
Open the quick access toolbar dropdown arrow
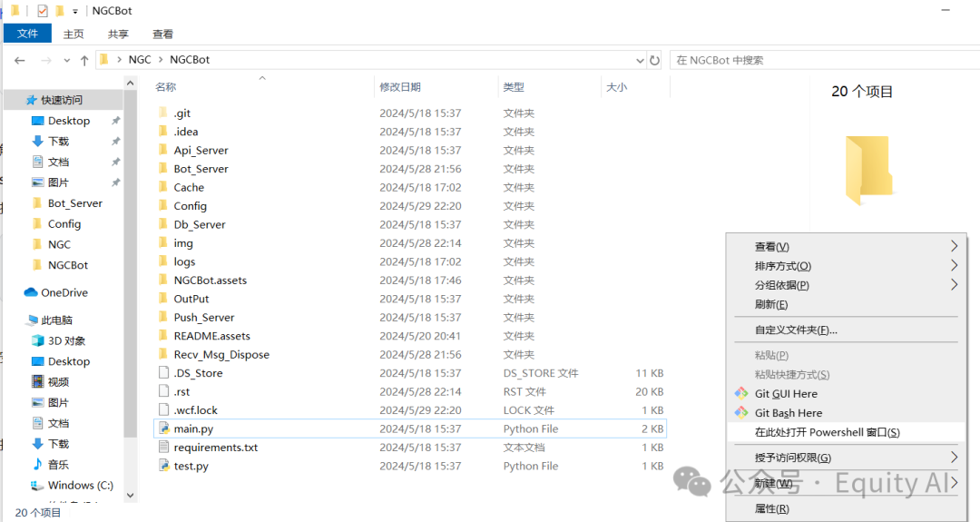click(75, 11)
